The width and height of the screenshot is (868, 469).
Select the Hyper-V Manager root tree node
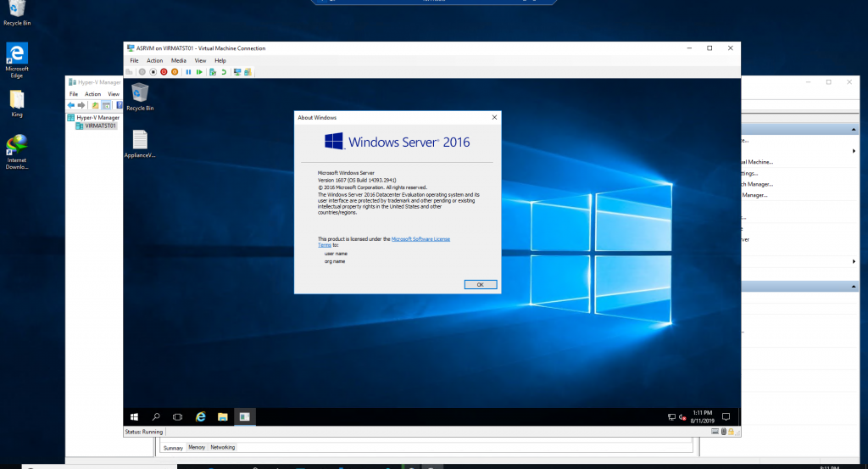pyautogui.click(x=93, y=117)
